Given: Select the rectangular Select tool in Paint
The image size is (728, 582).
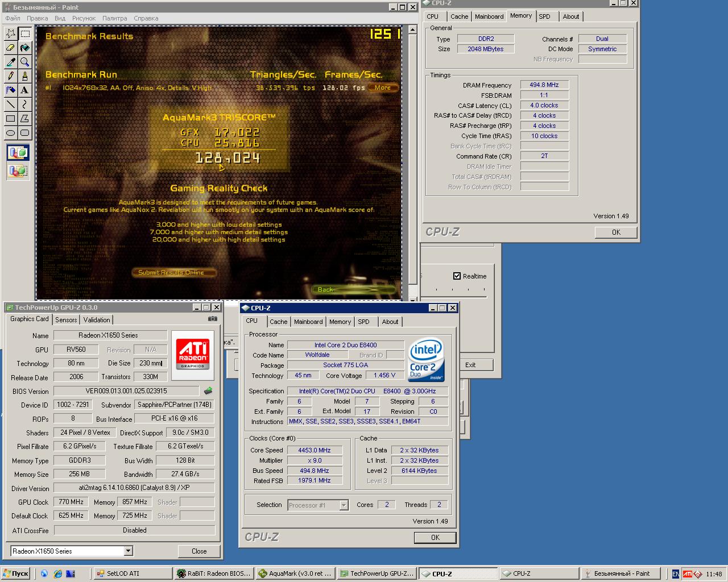Looking at the screenshot, I should tap(25, 34).
